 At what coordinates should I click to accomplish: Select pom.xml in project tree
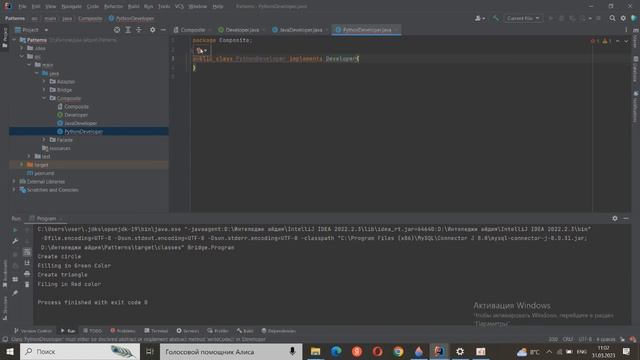click(44, 173)
